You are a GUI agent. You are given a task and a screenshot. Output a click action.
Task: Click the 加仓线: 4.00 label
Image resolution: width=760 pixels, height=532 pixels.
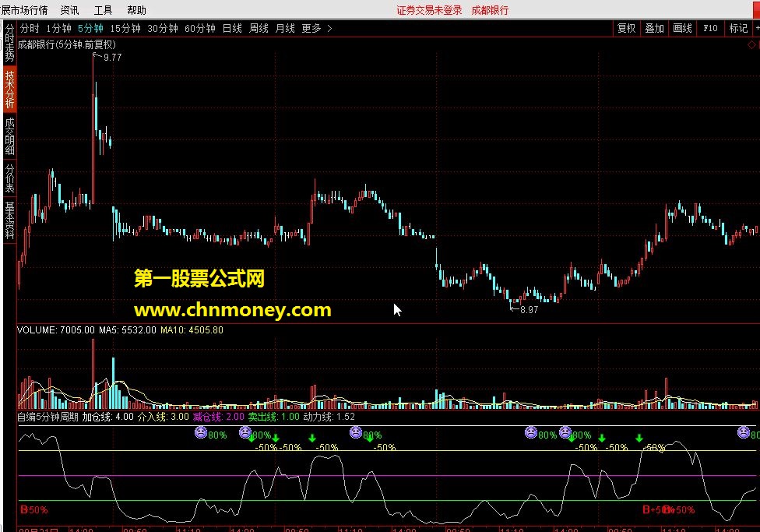[x=107, y=417]
